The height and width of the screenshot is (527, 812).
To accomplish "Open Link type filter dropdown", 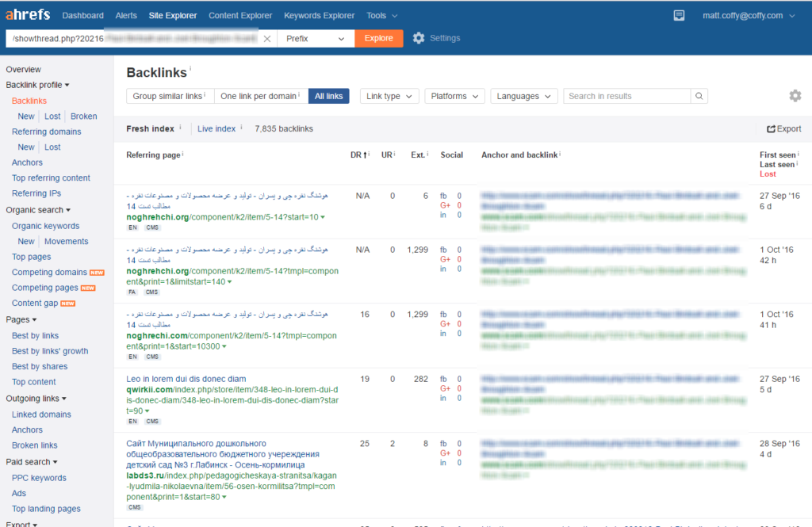I will coord(389,96).
